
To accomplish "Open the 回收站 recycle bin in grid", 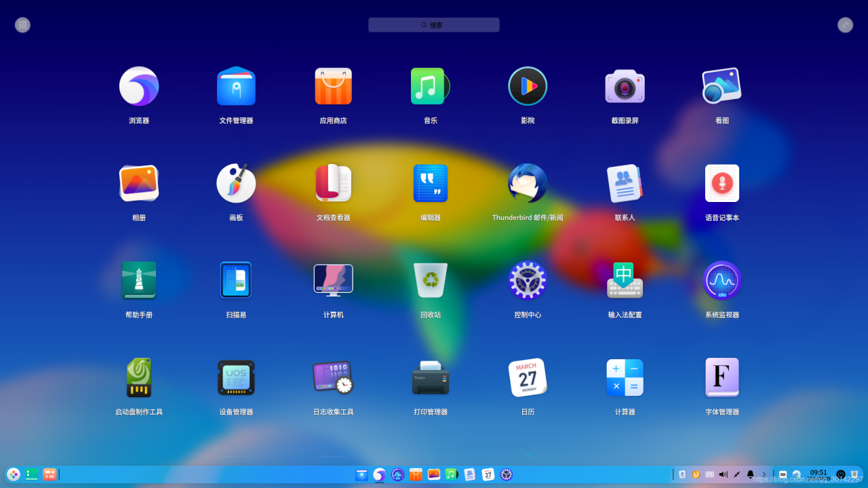I will point(430,280).
